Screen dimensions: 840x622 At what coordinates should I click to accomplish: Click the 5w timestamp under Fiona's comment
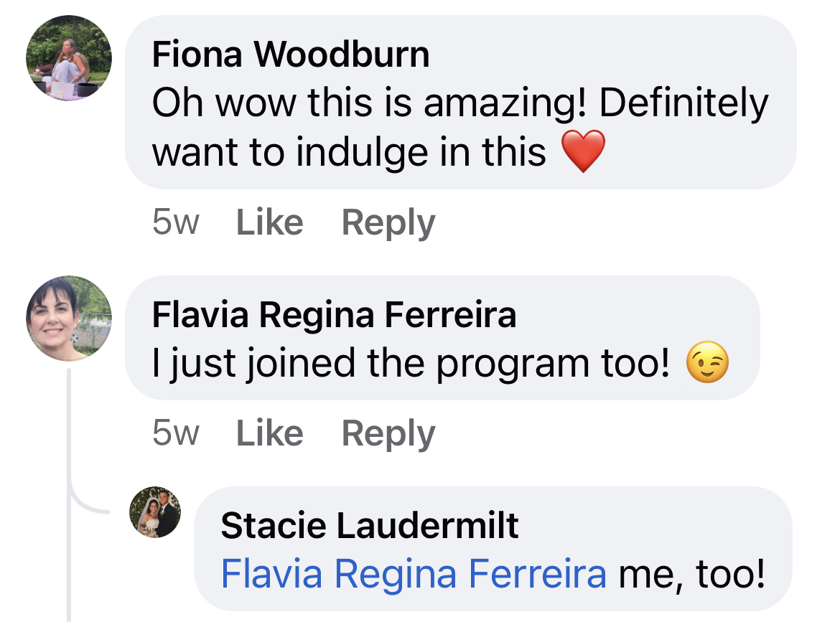175,222
